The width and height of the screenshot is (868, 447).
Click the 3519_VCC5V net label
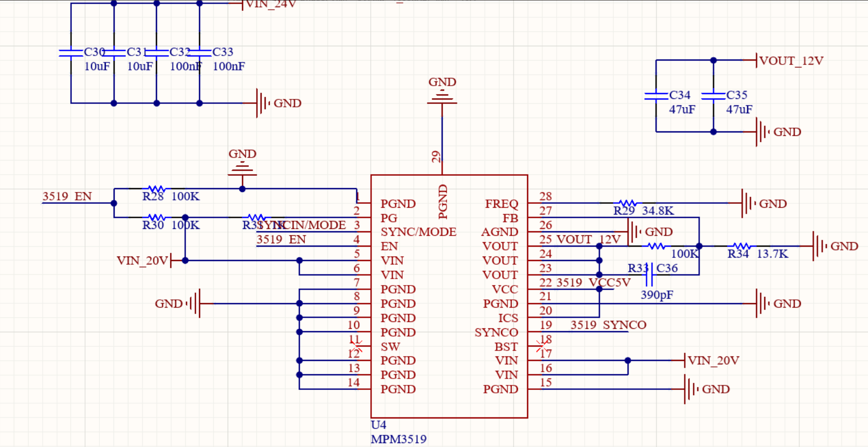pos(593,283)
